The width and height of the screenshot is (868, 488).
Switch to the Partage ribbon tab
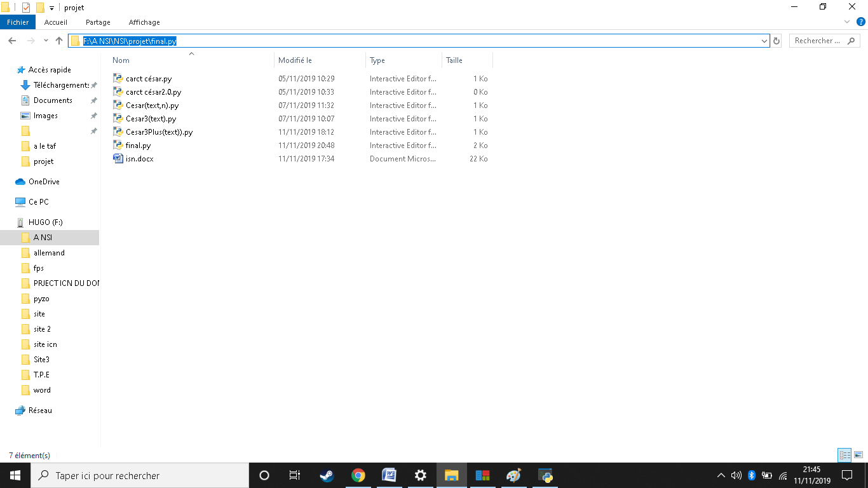pos(98,22)
